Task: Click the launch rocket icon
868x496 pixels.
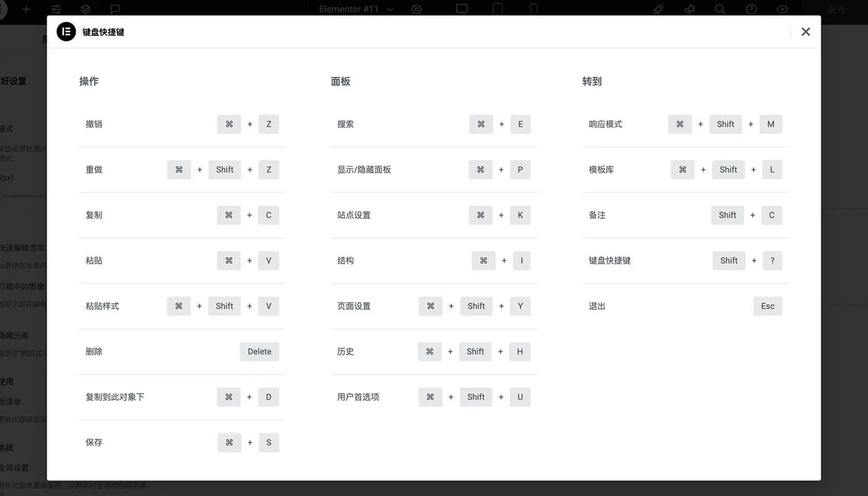Action: (658, 9)
